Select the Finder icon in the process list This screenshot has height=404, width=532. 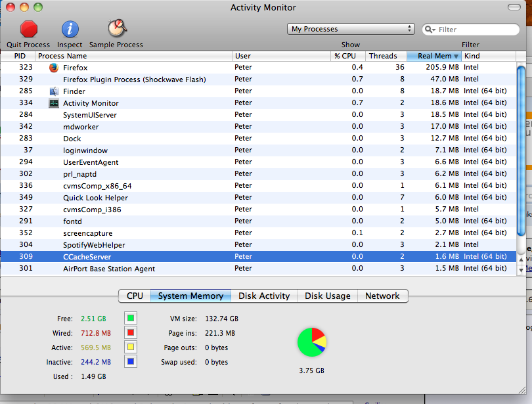[54, 91]
